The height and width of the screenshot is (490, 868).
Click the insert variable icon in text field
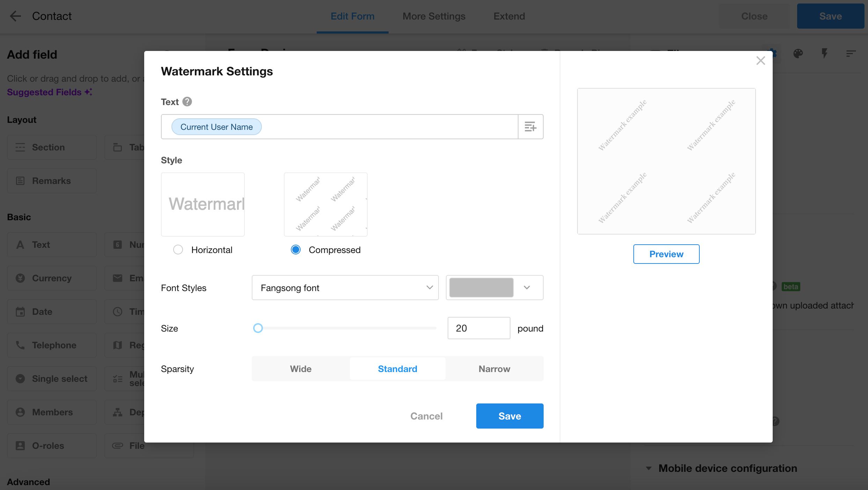pos(530,126)
